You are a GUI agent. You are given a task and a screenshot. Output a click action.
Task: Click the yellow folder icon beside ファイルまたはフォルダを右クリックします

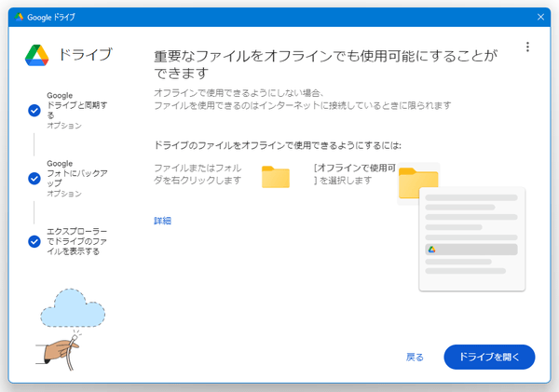click(276, 177)
